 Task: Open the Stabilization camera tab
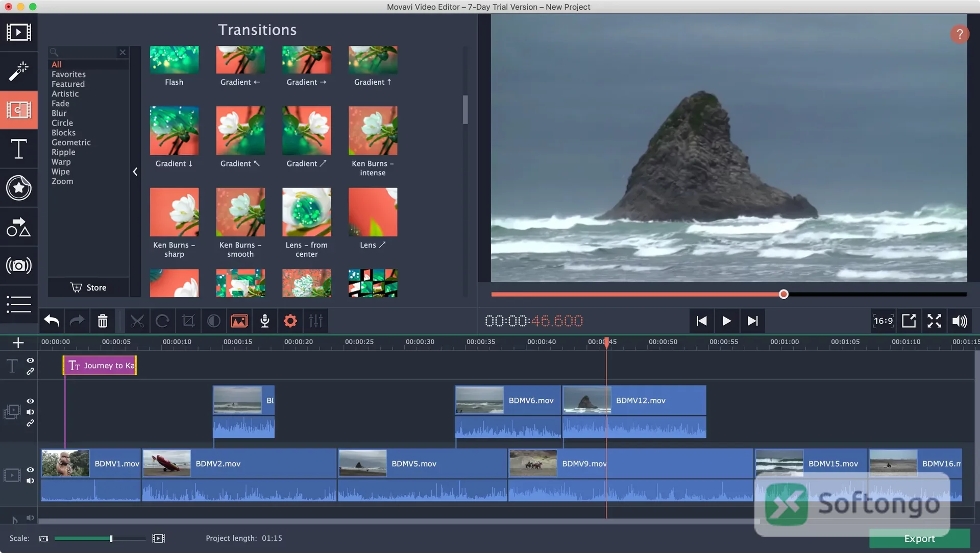18,266
